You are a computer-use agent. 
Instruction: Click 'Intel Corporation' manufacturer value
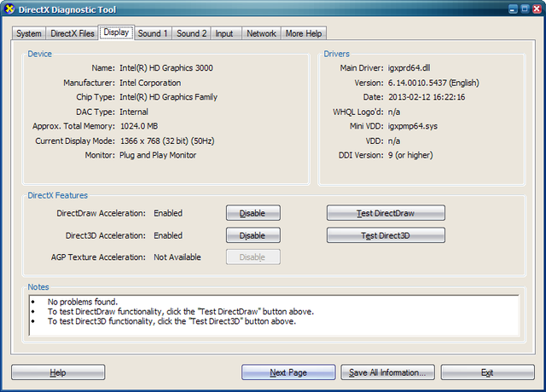(150, 83)
